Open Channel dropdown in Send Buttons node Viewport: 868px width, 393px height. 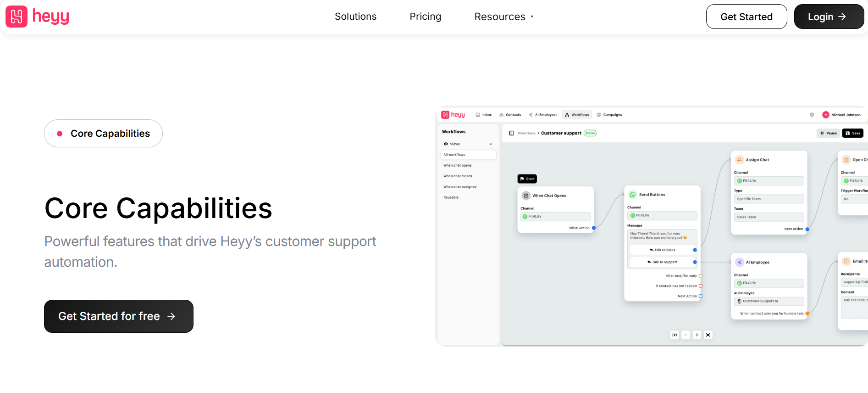pos(662,215)
